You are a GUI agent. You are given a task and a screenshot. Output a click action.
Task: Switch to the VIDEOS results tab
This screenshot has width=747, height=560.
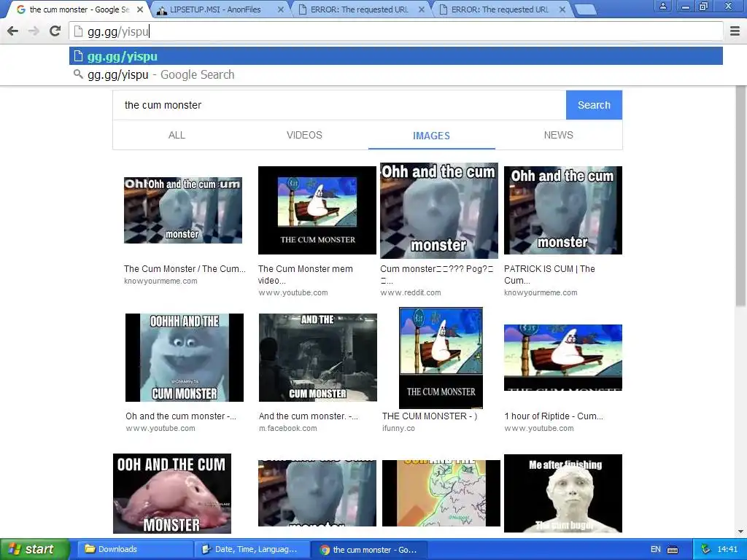304,135
